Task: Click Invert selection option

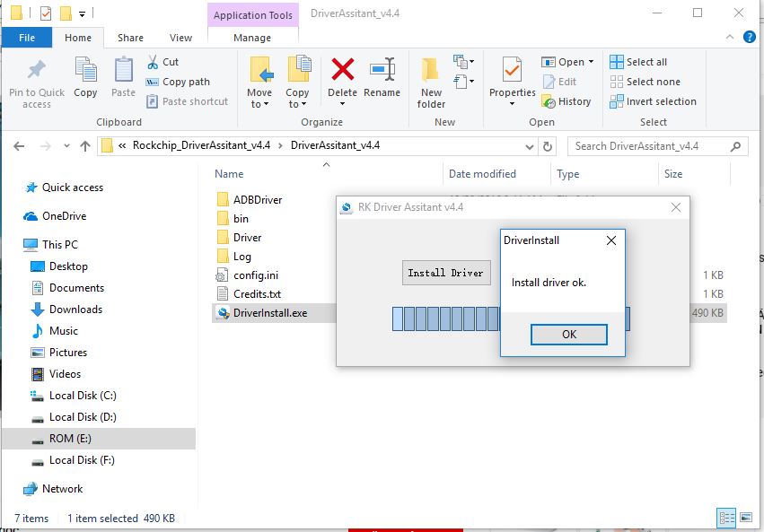Action: pyautogui.click(x=653, y=101)
